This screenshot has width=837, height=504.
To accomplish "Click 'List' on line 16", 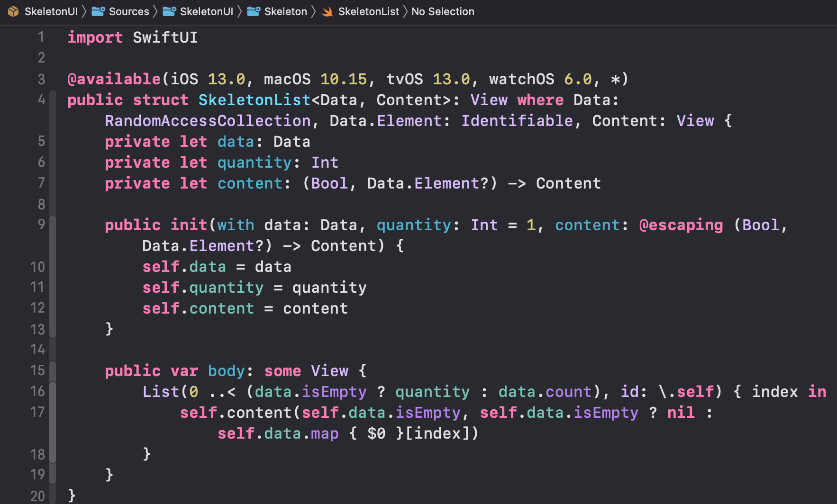I will 161,392.
